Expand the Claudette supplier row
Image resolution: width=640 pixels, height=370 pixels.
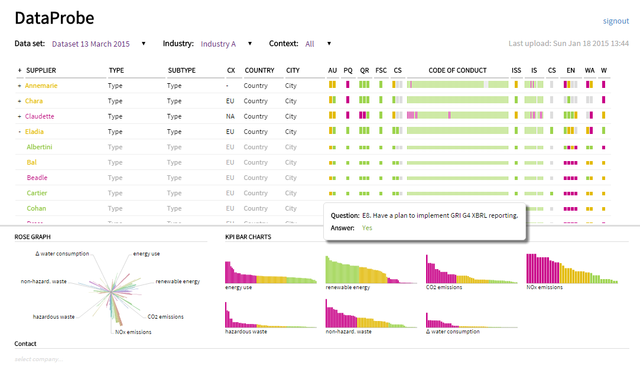click(19, 117)
